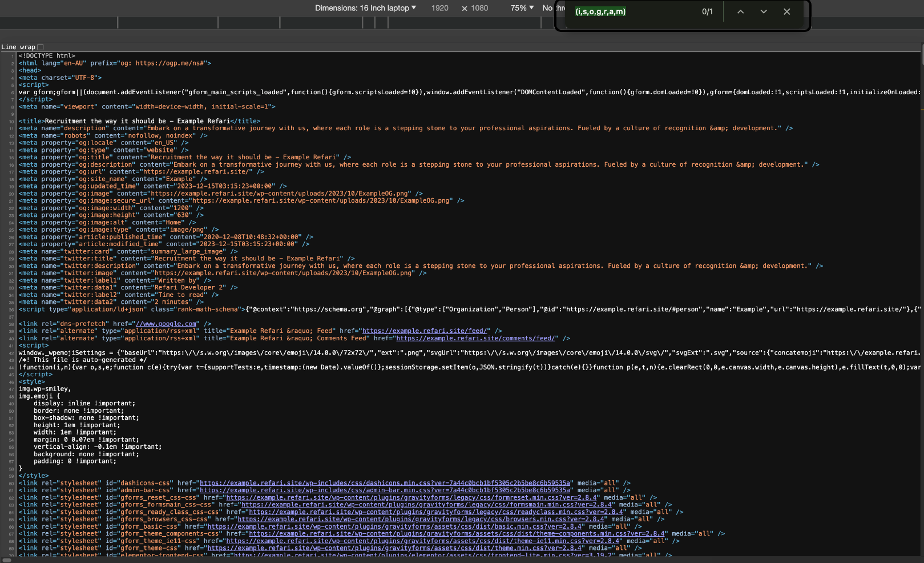Click the <!DOCTYPE html> line
The image size is (924, 563).
[x=47, y=56]
